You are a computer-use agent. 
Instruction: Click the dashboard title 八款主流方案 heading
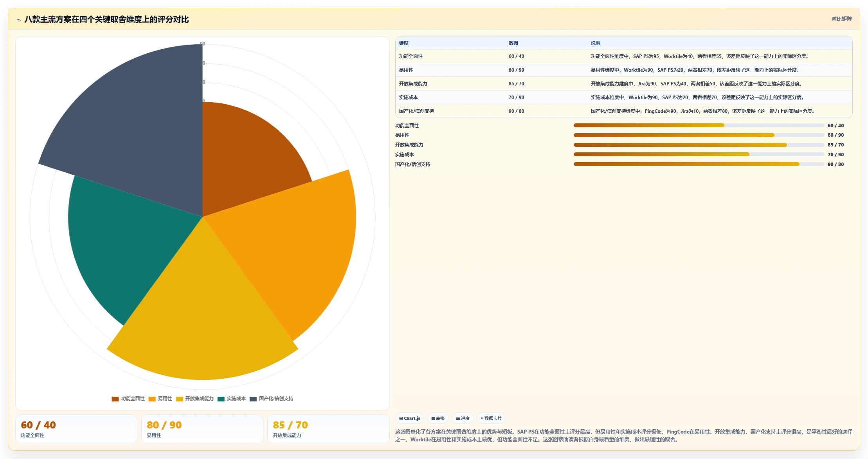click(x=106, y=19)
